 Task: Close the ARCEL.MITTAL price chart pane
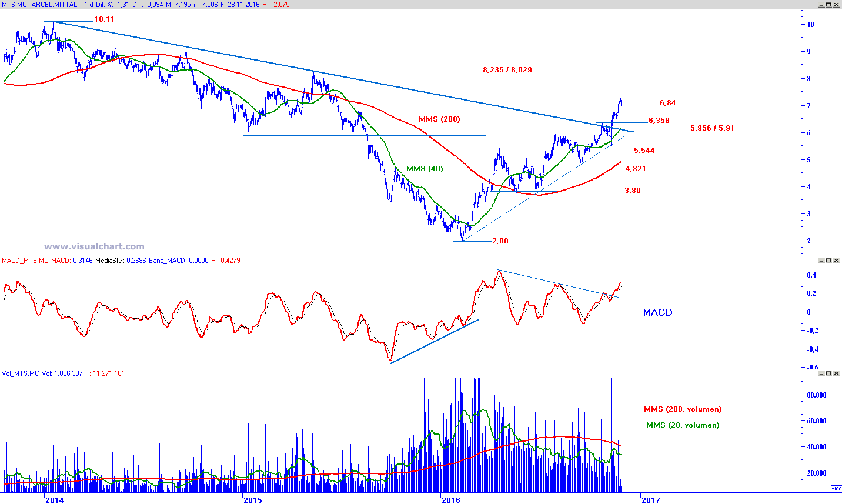tap(837, 5)
